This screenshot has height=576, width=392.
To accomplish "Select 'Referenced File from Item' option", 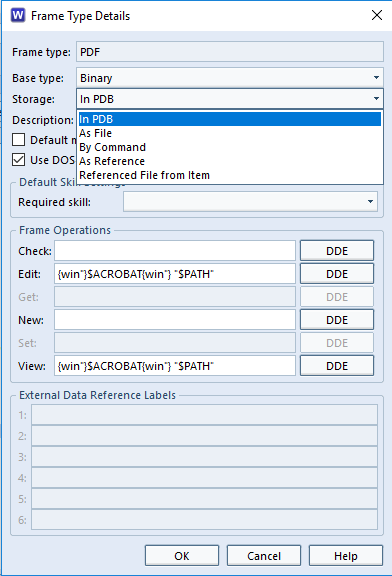I will click(x=230, y=175).
